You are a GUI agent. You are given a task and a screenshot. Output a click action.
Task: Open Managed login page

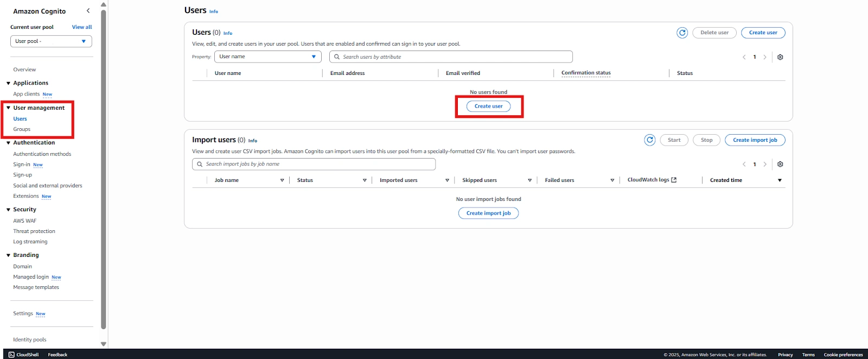point(31,277)
